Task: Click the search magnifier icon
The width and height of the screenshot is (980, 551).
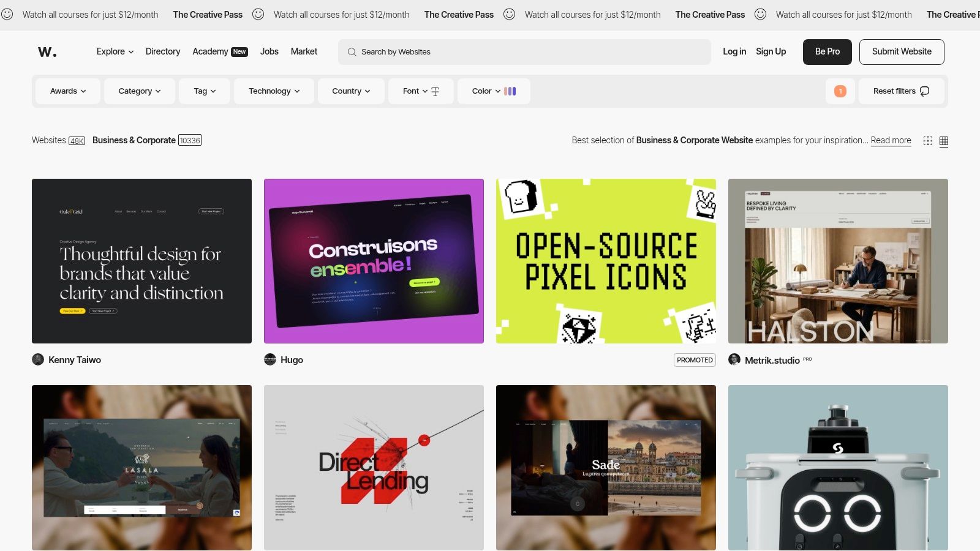Action: coord(352,52)
